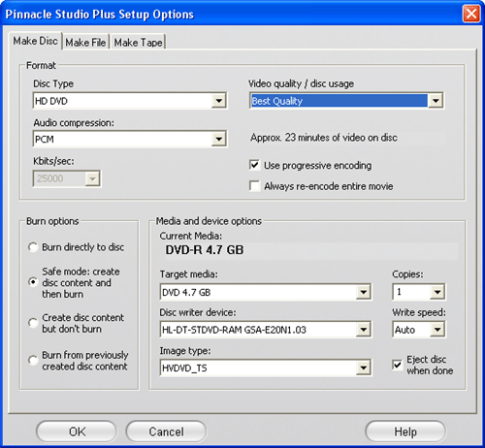485x448 pixels.
Task: Close the Setup Options dialog
Action: pyautogui.click(x=471, y=14)
